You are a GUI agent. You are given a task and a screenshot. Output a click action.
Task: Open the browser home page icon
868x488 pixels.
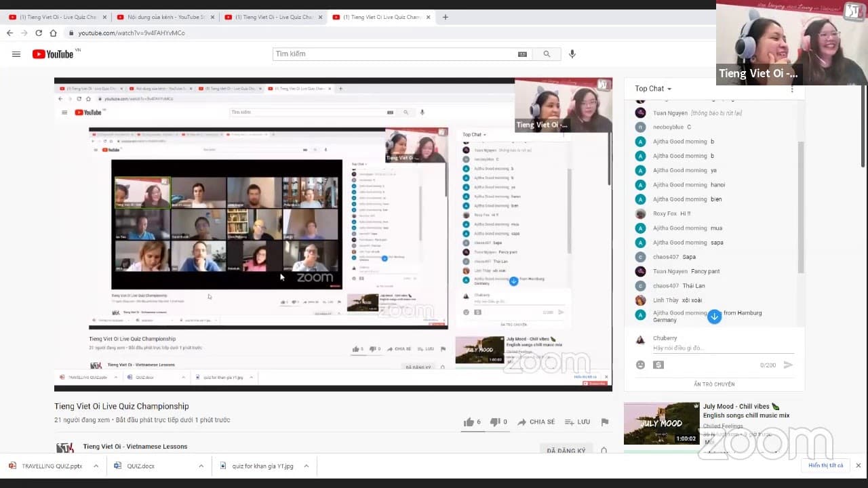(53, 33)
